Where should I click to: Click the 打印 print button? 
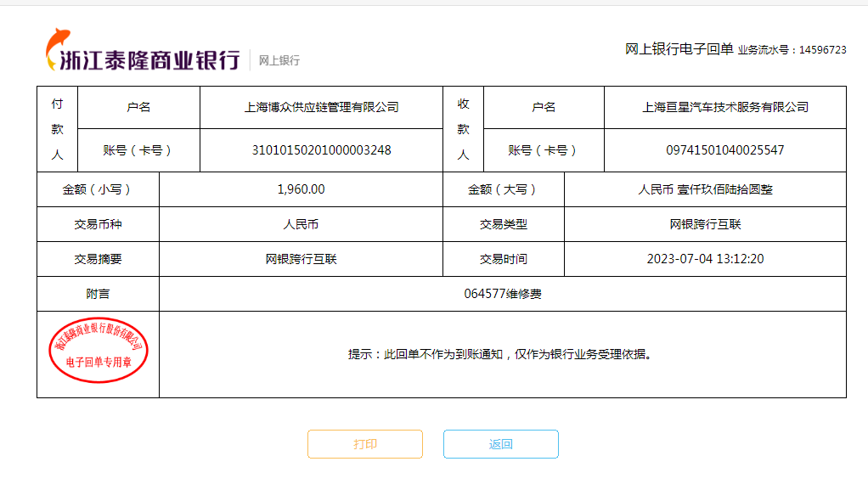(x=364, y=444)
